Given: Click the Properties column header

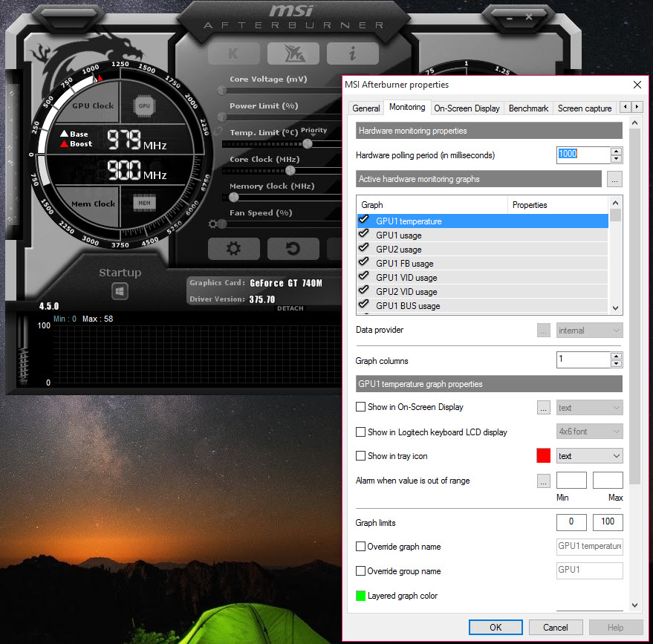Looking at the screenshot, I should click(558, 205).
